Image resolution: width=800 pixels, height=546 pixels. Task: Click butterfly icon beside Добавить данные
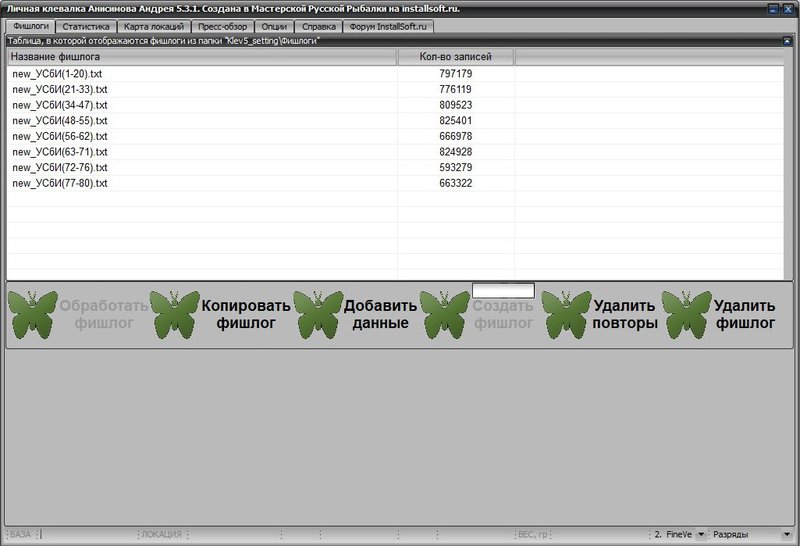coord(318,314)
